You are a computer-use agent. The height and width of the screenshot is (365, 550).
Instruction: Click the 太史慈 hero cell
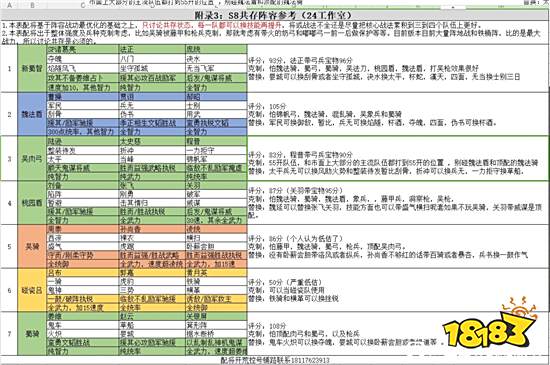tap(152, 141)
